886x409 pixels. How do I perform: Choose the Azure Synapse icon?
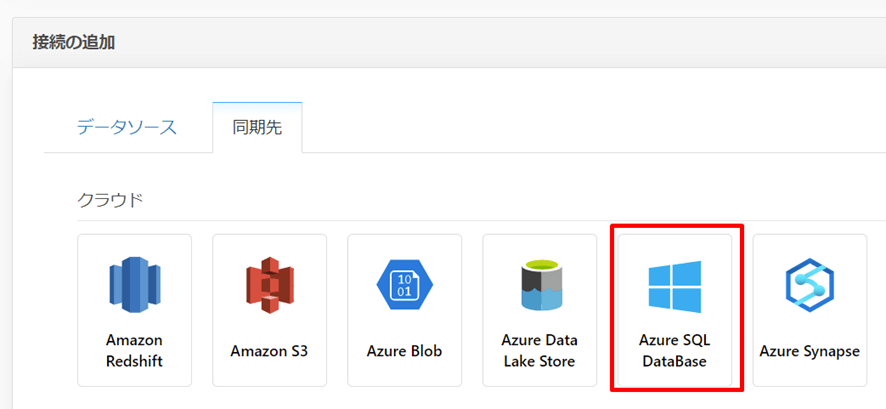810,287
